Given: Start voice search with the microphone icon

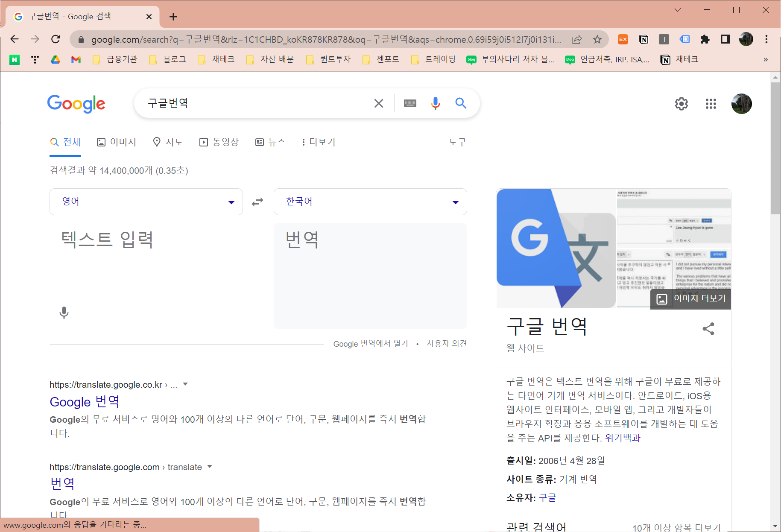Looking at the screenshot, I should pyautogui.click(x=436, y=103).
